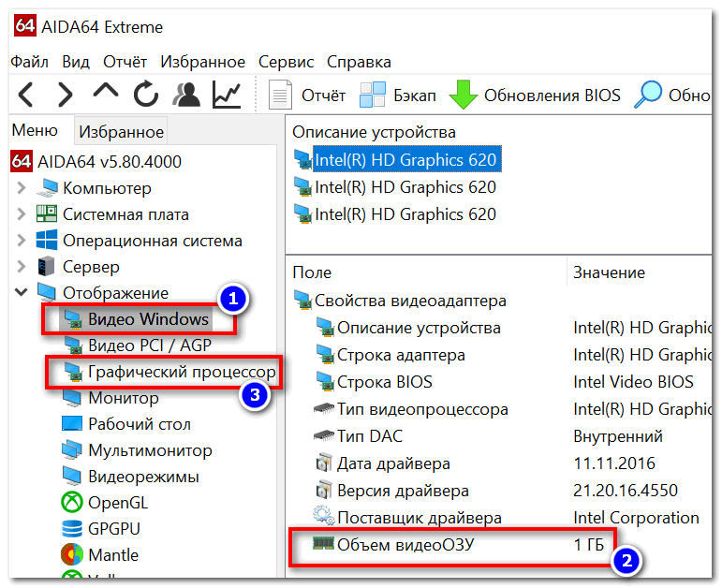Click the Бэкап toolbar button
Image resolution: width=722 pixels, height=588 pixels.
coord(398,95)
